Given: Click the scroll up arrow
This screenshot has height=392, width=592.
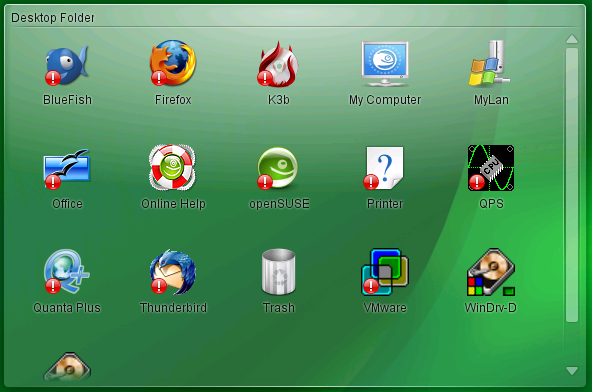Looking at the screenshot, I should 572,39.
